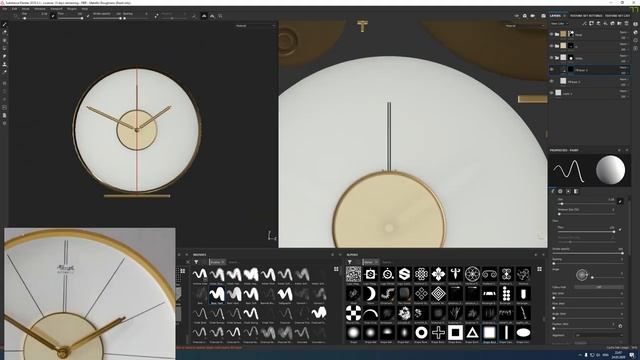Click the Add Mask icon in Layers toolbar

point(591,24)
